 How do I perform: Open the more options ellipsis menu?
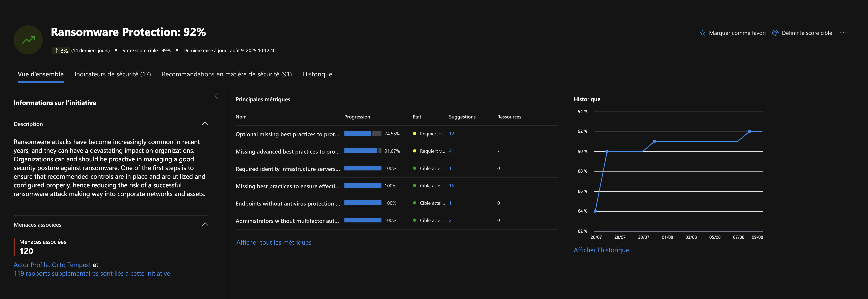[x=843, y=33]
